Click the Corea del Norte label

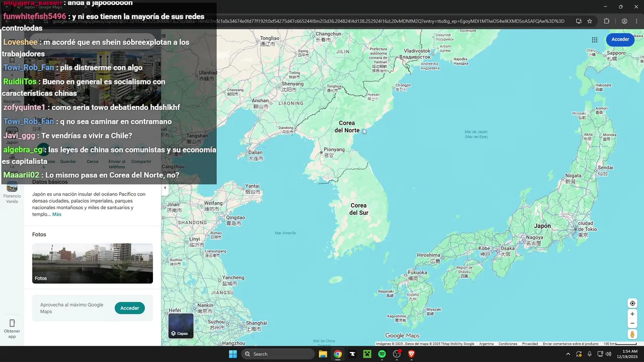(347, 127)
